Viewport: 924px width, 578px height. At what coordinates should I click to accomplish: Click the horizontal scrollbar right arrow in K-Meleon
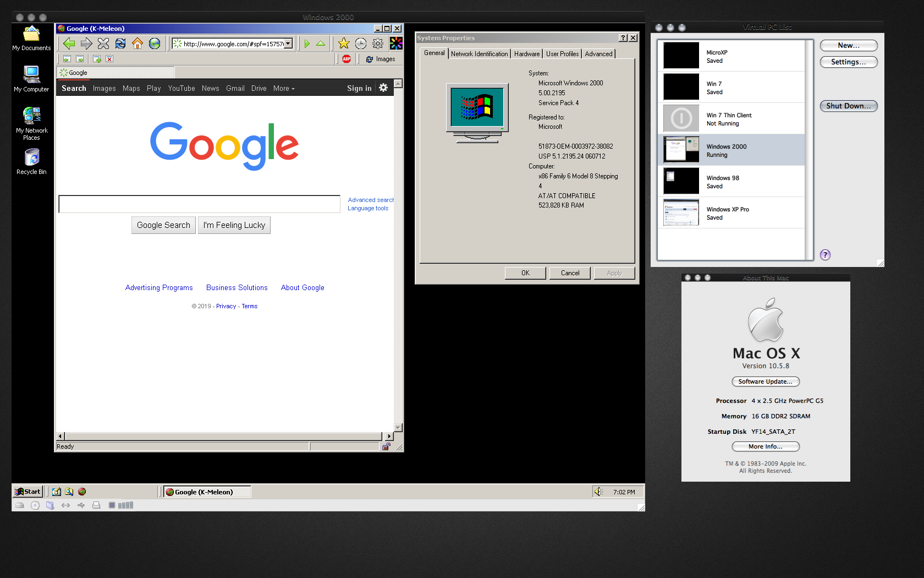(389, 436)
